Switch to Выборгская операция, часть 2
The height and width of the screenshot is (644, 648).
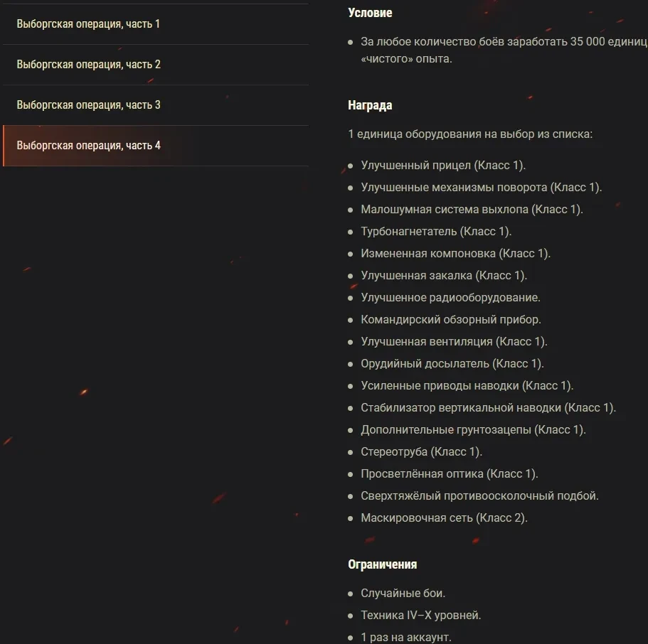(x=89, y=65)
